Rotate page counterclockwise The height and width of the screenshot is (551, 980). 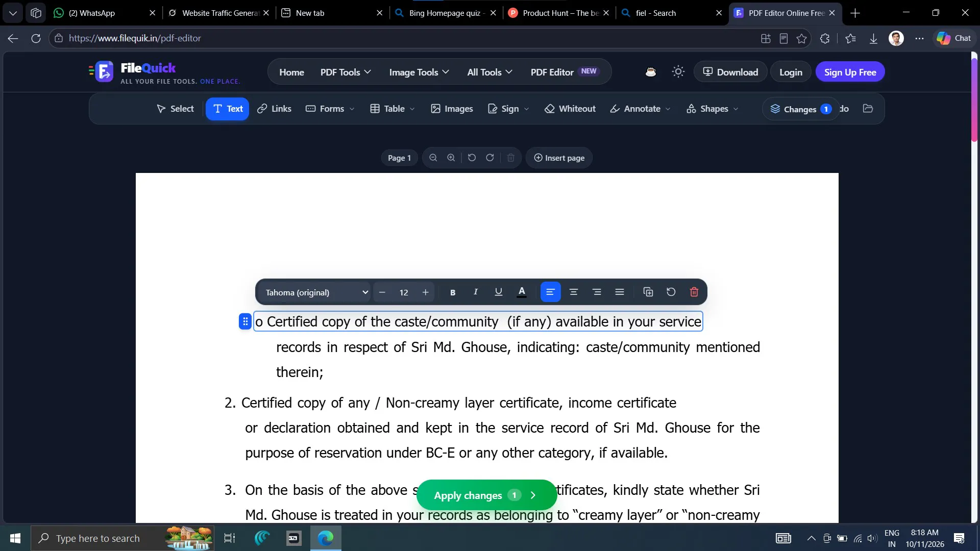(x=472, y=158)
